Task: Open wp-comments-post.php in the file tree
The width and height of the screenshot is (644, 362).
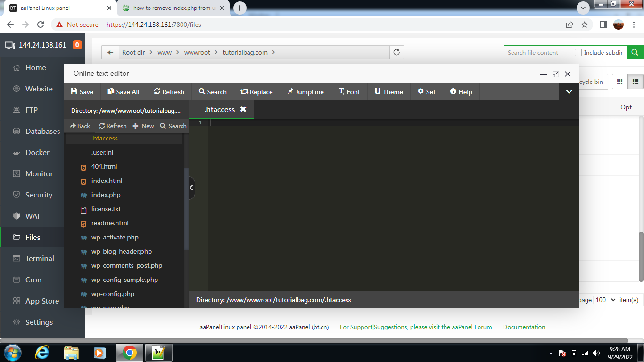Action: pos(127,265)
